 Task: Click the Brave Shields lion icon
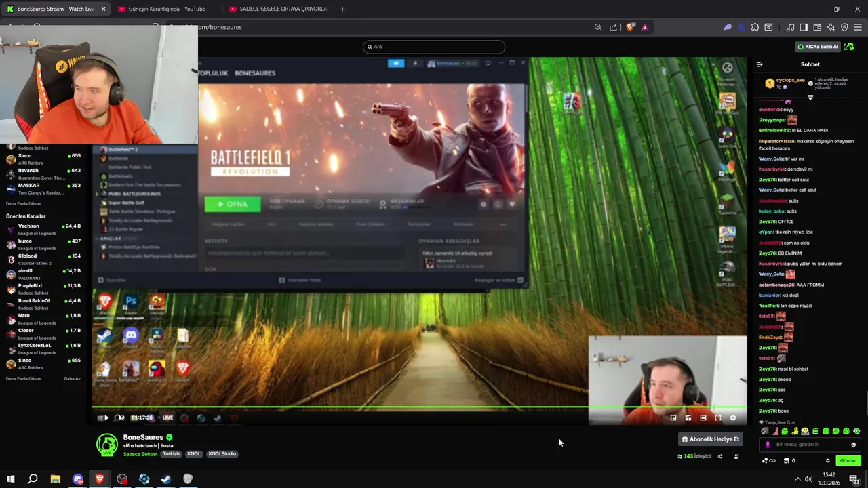coord(631,27)
